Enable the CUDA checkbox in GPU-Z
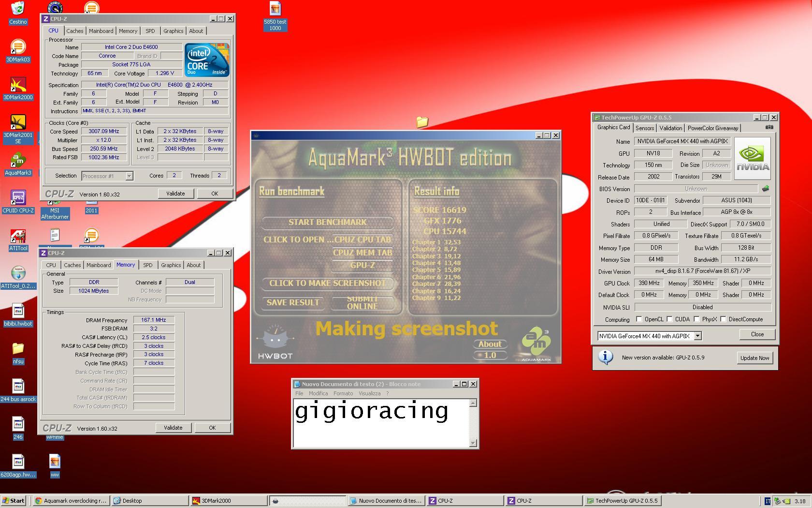This screenshot has height=508, width=812. (669, 319)
